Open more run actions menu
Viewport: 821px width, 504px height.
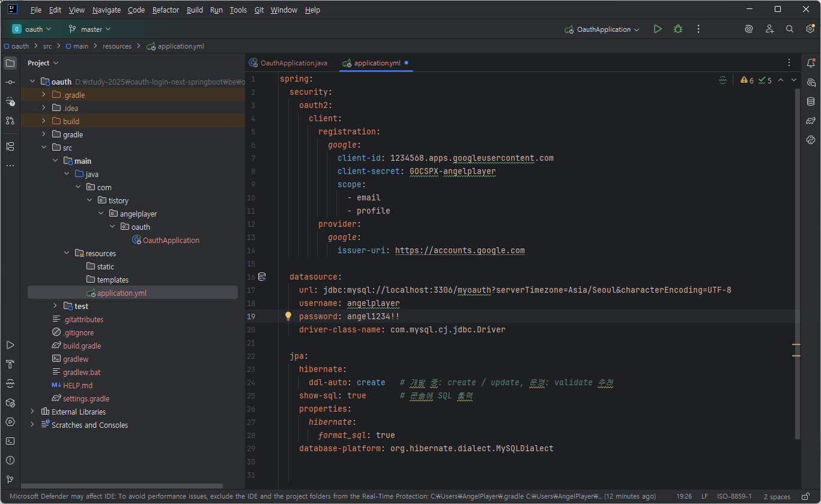[698, 29]
